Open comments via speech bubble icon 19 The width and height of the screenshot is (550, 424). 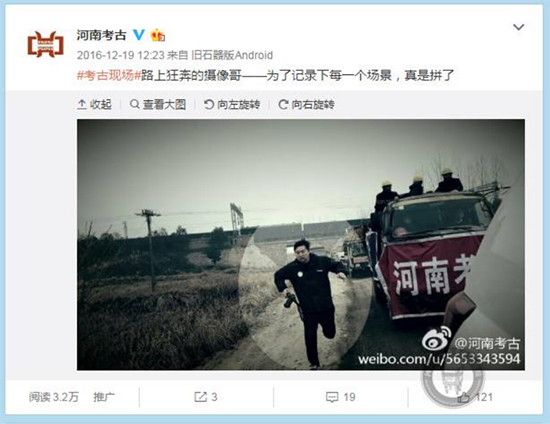(x=341, y=397)
